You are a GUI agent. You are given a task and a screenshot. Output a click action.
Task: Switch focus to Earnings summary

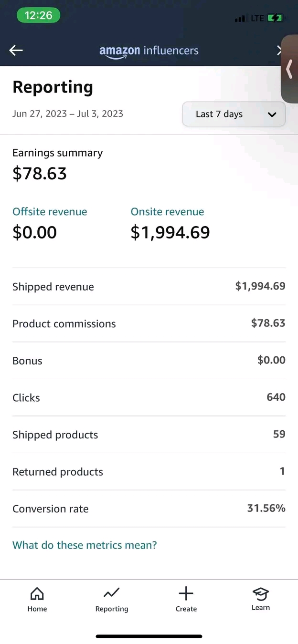point(57,153)
